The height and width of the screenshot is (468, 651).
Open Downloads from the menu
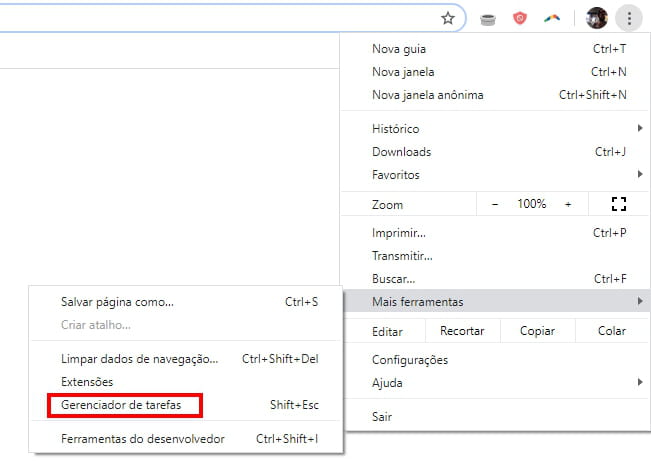[x=496, y=152]
